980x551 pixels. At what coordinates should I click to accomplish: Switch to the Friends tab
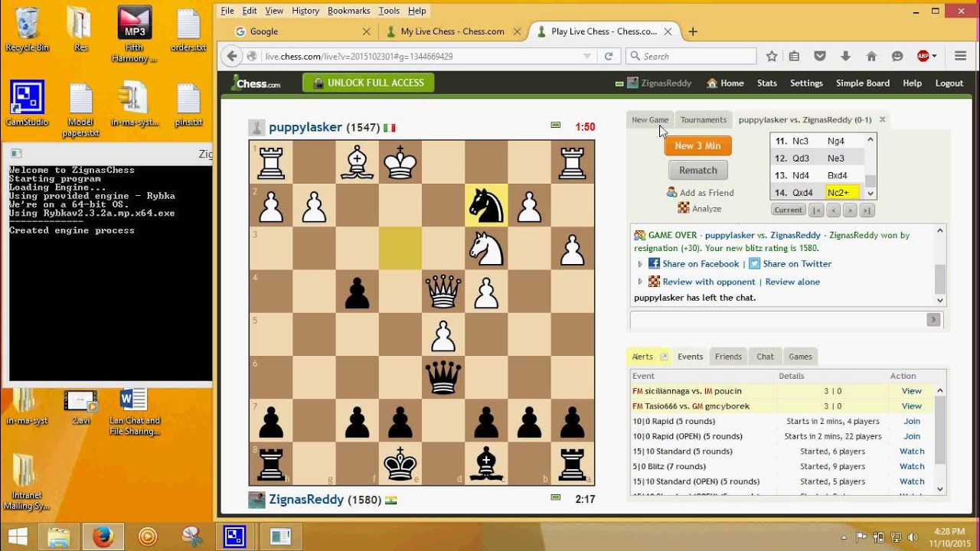[x=728, y=357]
